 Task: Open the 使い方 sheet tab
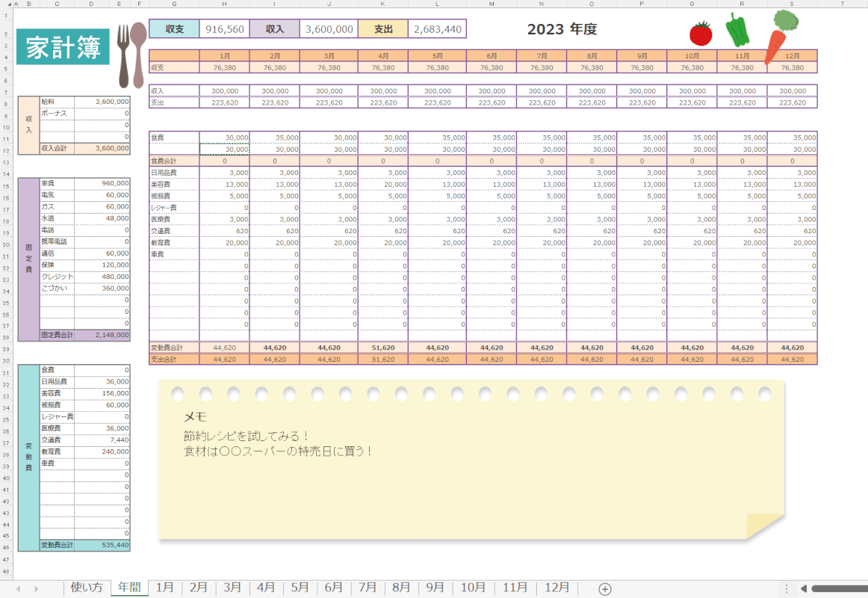87,588
